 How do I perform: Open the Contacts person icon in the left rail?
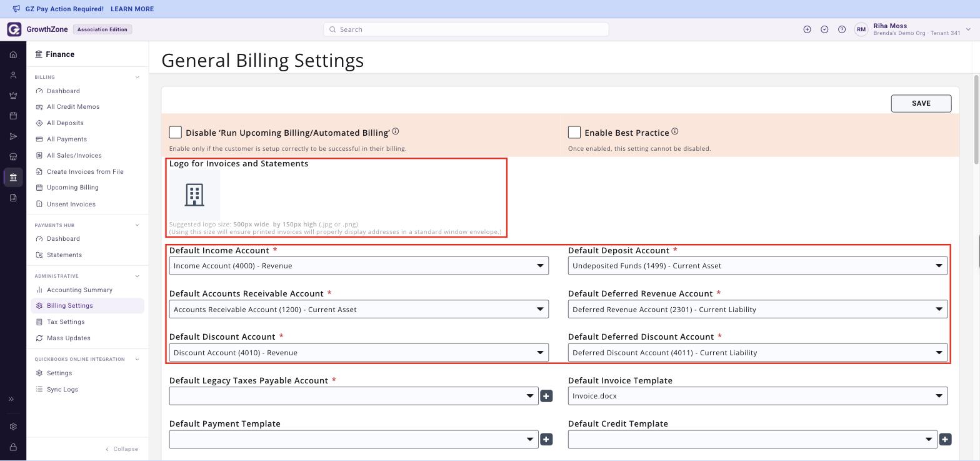(13, 75)
